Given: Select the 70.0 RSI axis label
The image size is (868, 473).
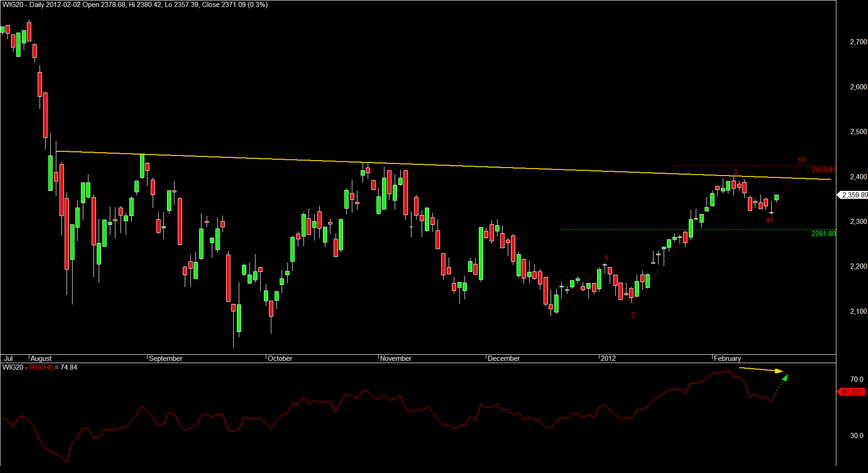Looking at the screenshot, I should 857,379.
